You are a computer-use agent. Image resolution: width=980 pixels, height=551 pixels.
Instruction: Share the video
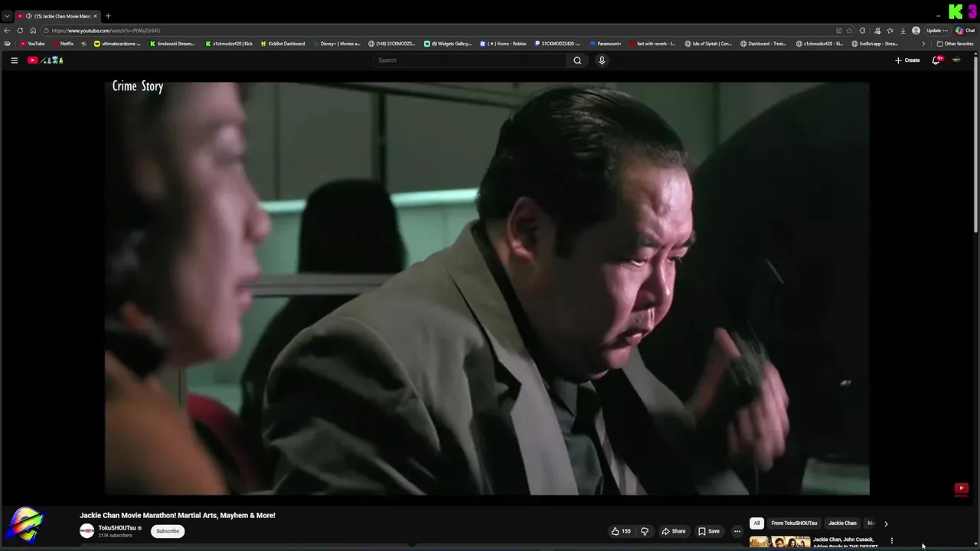(x=674, y=531)
